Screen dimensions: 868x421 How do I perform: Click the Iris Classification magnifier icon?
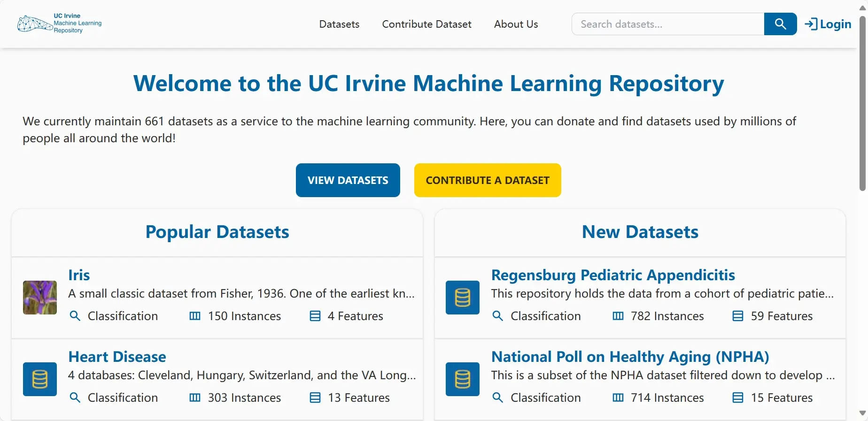[75, 316]
